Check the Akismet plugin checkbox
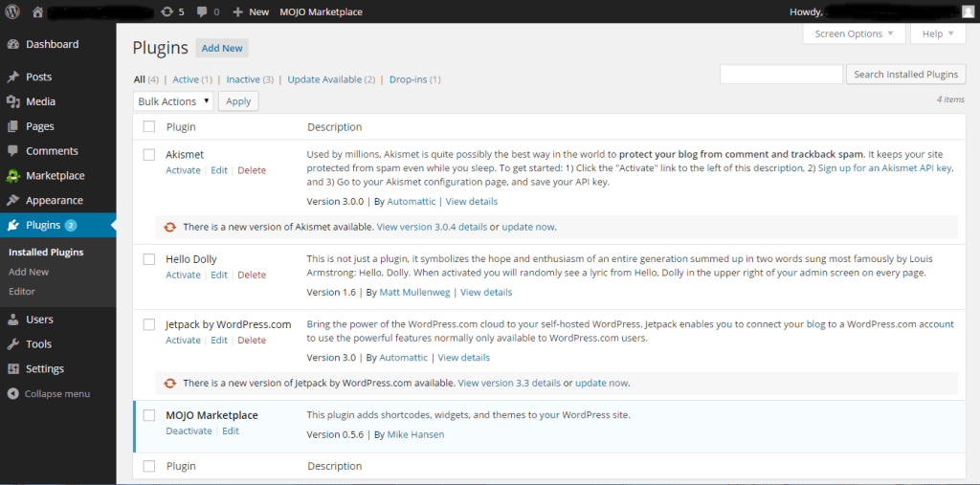The width and height of the screenshot is (980, 485). coord(148,154)
